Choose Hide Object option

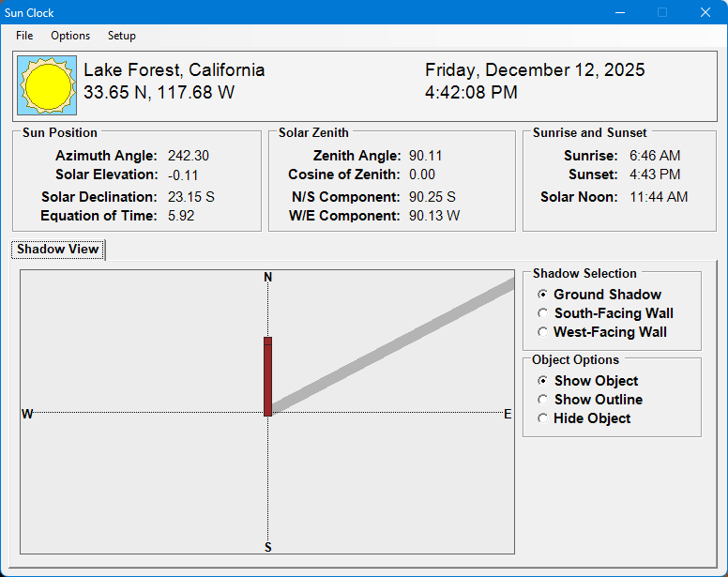[543, 418]
